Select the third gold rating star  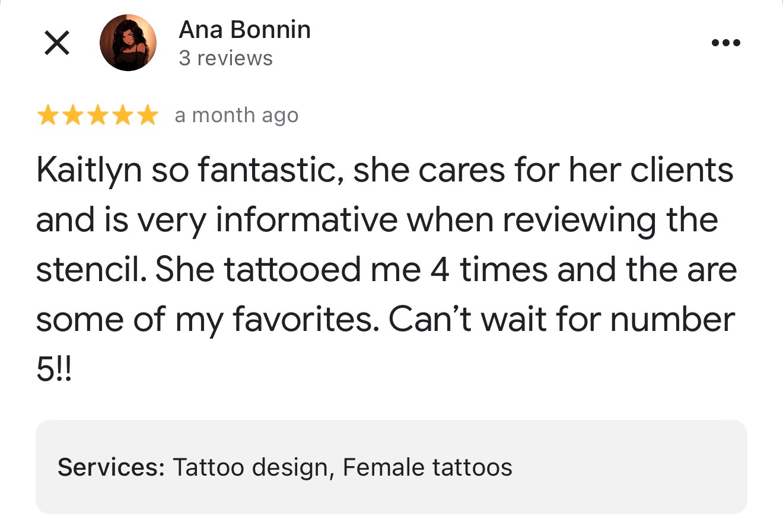[x=98, y=116]
